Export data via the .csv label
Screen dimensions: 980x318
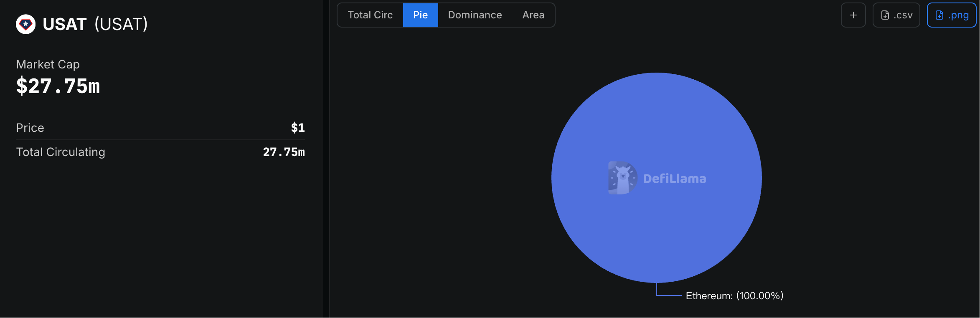[903, 15]
